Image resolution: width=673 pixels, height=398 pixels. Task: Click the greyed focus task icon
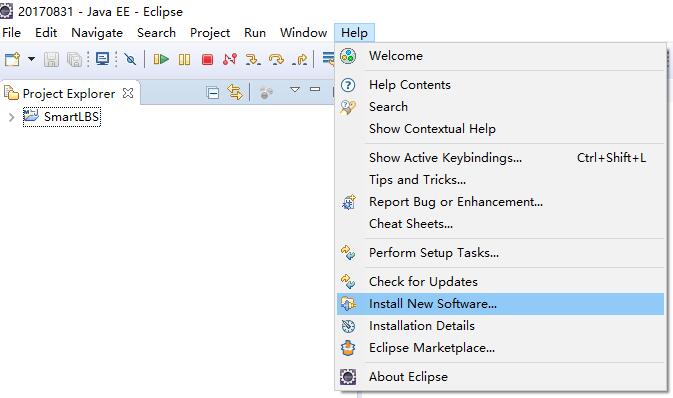click(x=266, y=92)
